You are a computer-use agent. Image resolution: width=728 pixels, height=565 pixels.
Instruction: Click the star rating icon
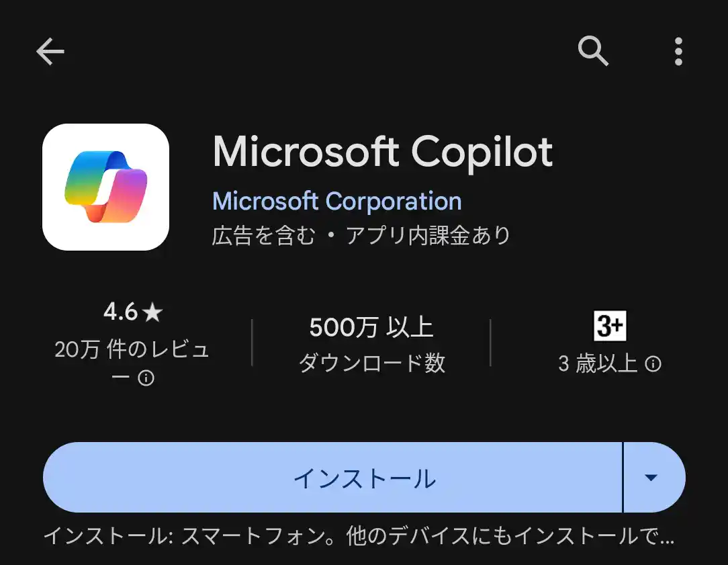pyautogui.click(x=153, y=311)
